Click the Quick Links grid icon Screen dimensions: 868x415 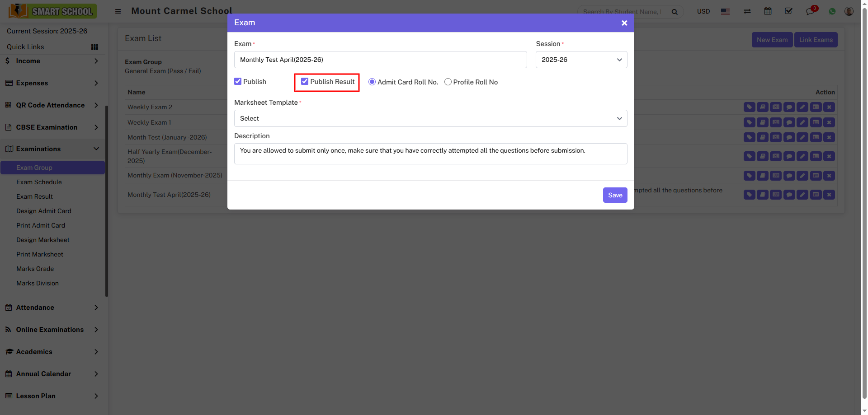[x=94, y=47]
